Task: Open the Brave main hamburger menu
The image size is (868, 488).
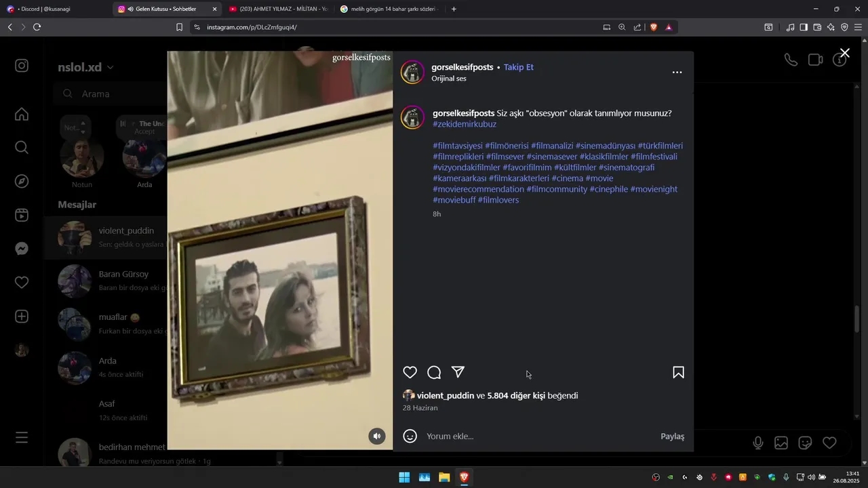Action: tap(858, 27)
